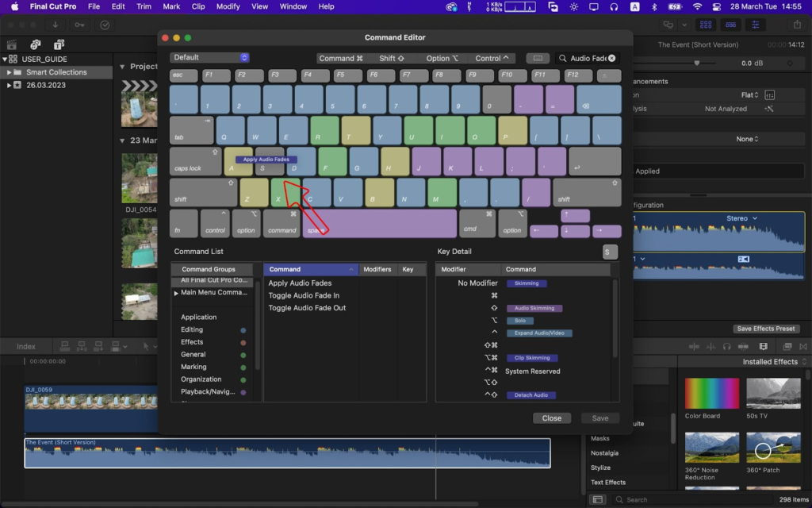
Task: Show the Libraries sidebar clapper icon
Action: click(11, 44)
